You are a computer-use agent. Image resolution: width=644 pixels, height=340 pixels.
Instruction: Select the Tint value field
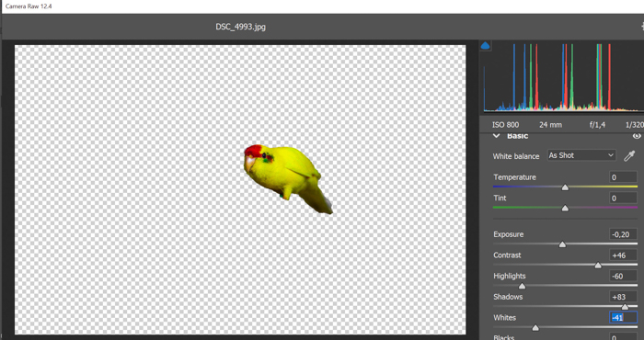point(623,198)
